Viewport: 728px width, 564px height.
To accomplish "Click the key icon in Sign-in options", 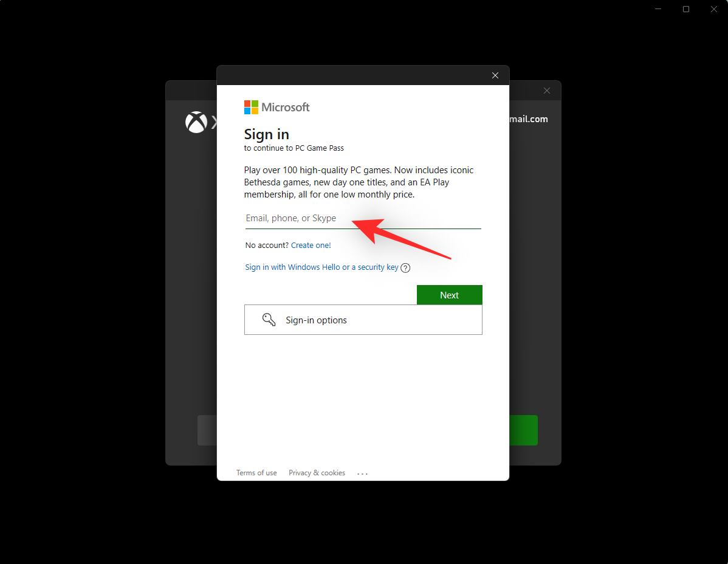I will click(x=269, y=319).
